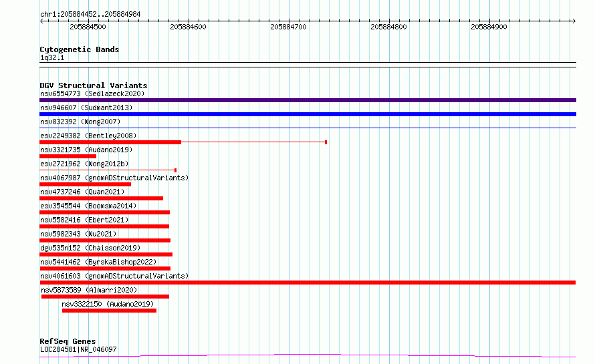
Task: Click the left arrow of the coordinate ruler
Action: click(41, 21)
